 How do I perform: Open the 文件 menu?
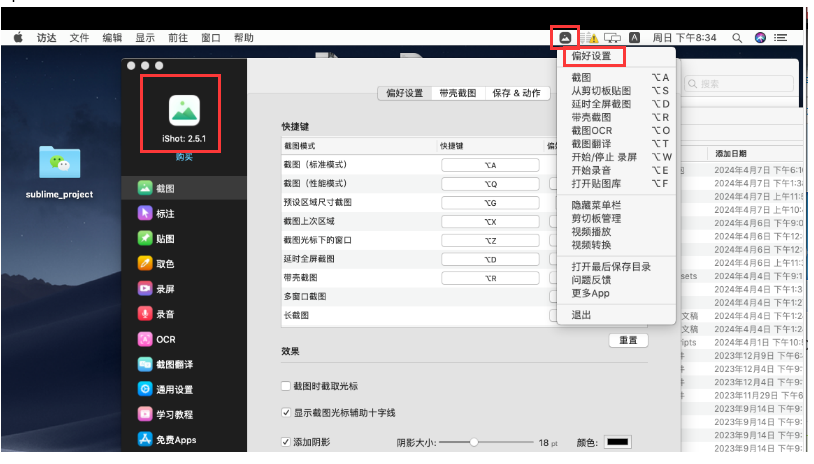click(x=79, y=37)
